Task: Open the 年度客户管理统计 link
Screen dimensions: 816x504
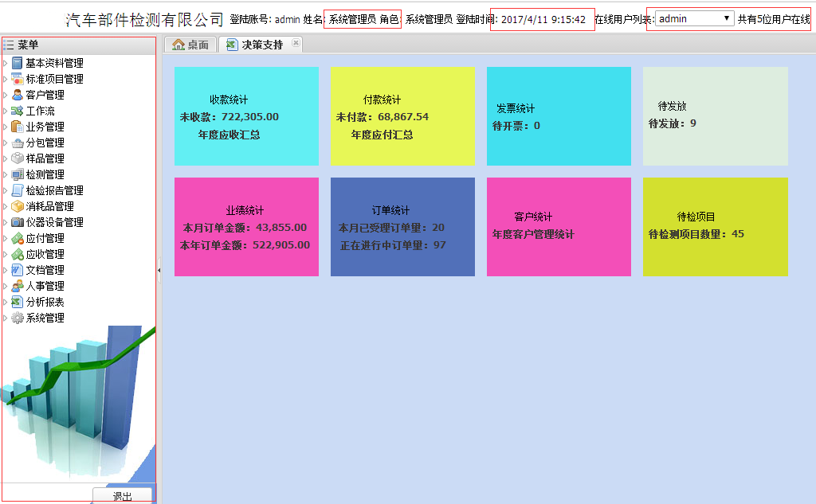Action: [x=533, y=235]
